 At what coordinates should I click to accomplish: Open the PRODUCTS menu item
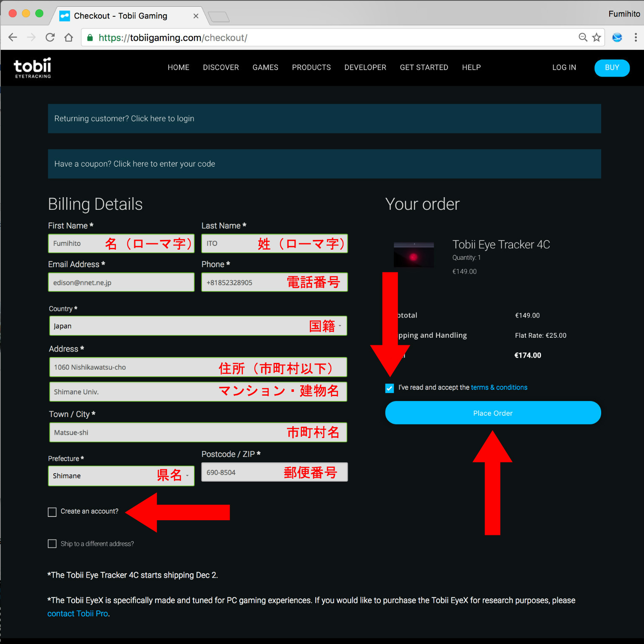coord(312,68)
